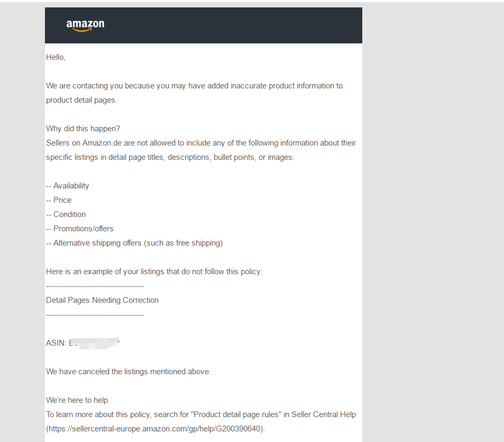Screen dimensions: 504x442
Task: Click the "-- Promotions/offers" list item
Action: click(x=80, y=229)
